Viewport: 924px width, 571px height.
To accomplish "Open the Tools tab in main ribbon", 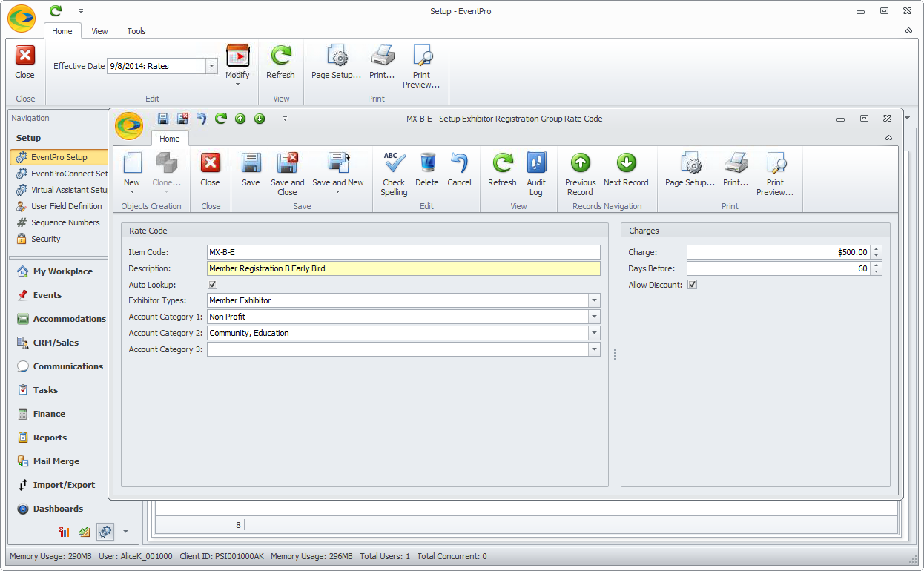I will pos(136,31).
